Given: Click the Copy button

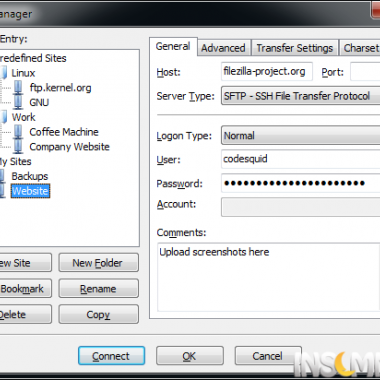Looking at the screenshot, I should (x=98, y=314).
